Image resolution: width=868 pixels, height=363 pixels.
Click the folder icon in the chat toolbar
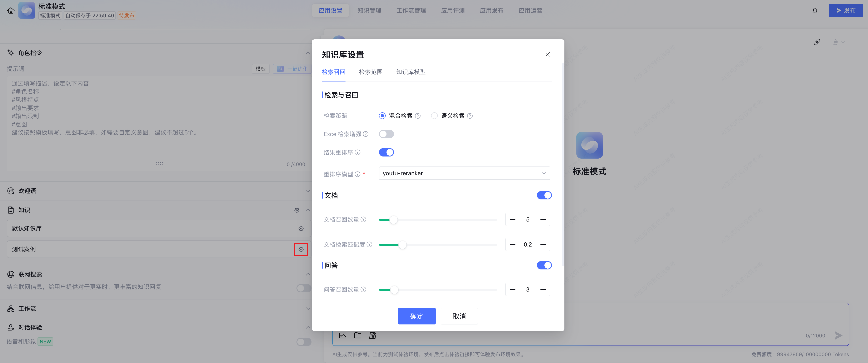coord(358,335)
